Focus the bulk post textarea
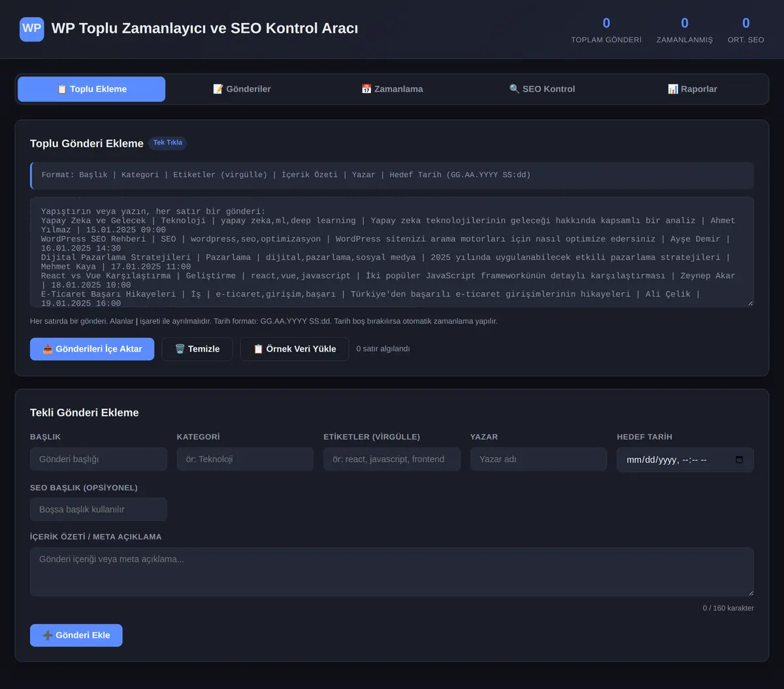The height and width of the screenshot is (689, 784). pyautogui.click(x=392, y=252)
